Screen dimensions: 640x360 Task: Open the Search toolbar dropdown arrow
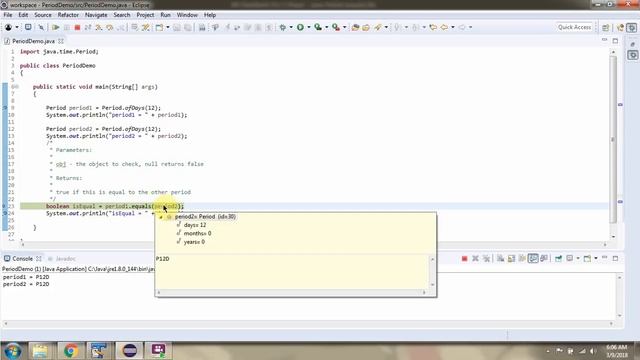point(386,27)
